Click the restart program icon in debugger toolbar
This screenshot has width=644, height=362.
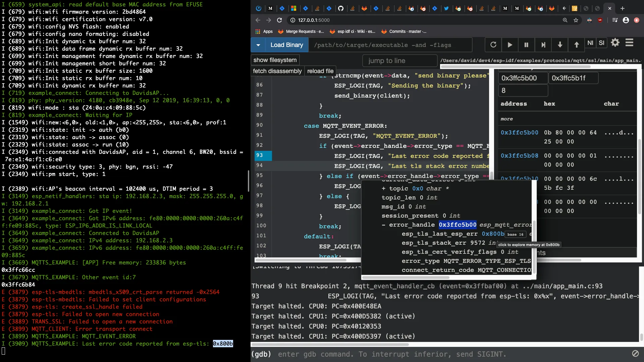[x=493, y=45]
